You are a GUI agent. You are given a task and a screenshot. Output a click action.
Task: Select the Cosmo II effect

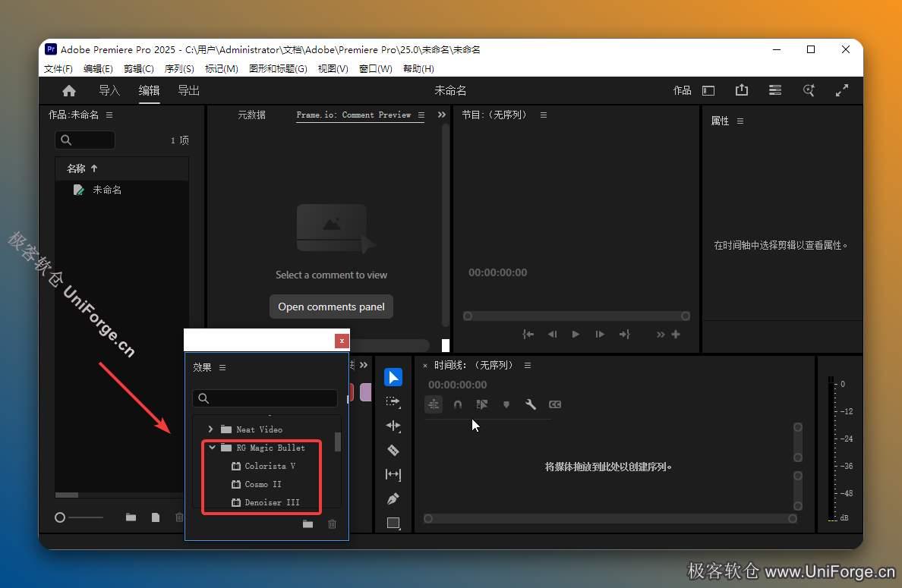click(263, 484)
